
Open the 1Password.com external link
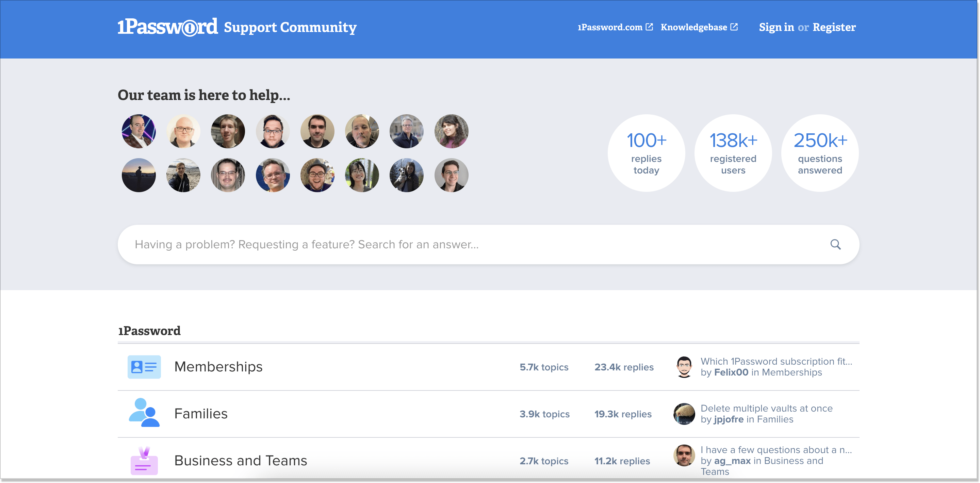pos(615,28)
